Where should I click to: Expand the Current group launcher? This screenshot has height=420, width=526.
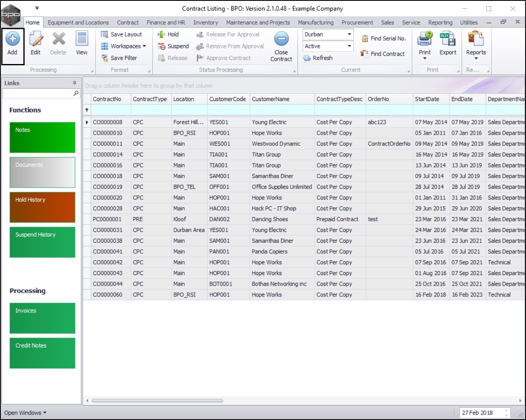click(x=409, y=71)
